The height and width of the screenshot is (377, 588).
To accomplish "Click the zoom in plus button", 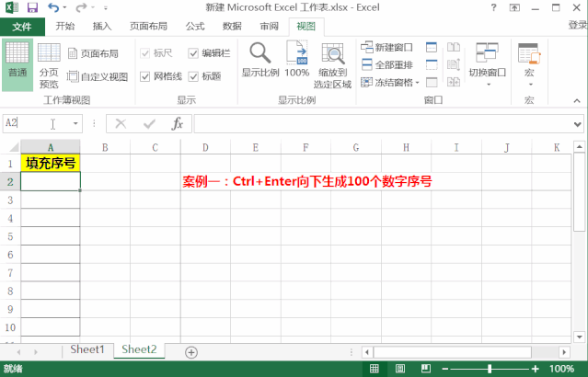I will coord(536,369).
